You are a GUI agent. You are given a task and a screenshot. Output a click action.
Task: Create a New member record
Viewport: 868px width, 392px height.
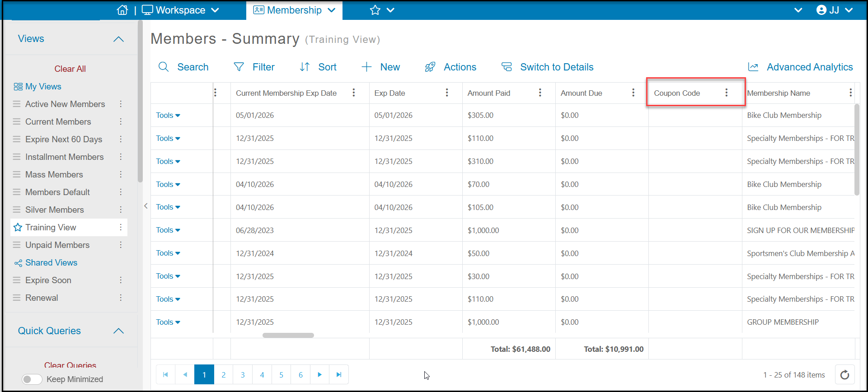[380, 67]
